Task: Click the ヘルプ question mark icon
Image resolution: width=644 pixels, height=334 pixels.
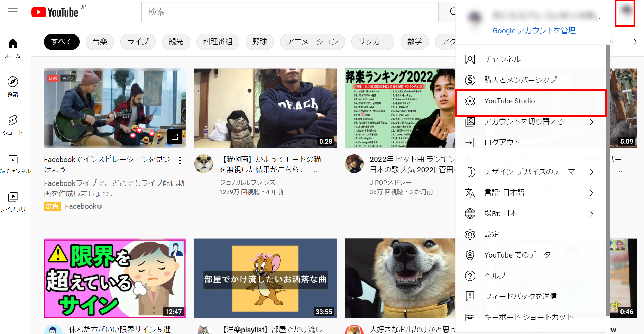Action: click(470, 276)
